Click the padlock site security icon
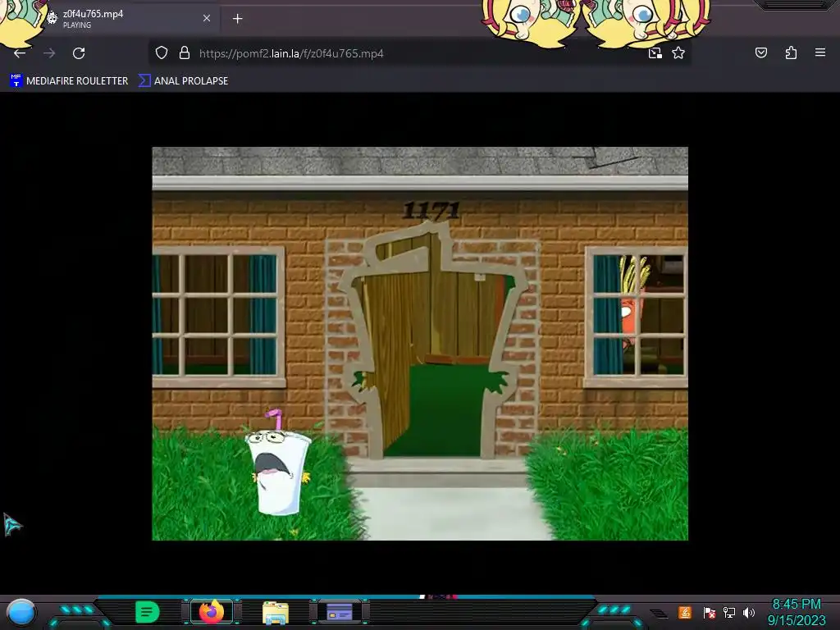This screenshot has width=840, height=630. [185, 53]
